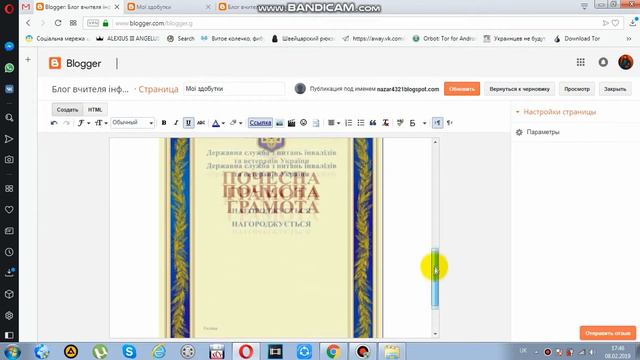Open the font family dropdown
The width and height of the screenshot is (640, 360).
click(83, 123)
